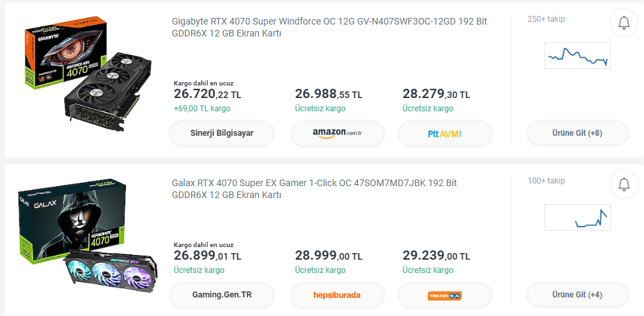The image size is (644, 316).
Task: Open the Amazon.com.tr seller logo button
Action: pos(337,133)
